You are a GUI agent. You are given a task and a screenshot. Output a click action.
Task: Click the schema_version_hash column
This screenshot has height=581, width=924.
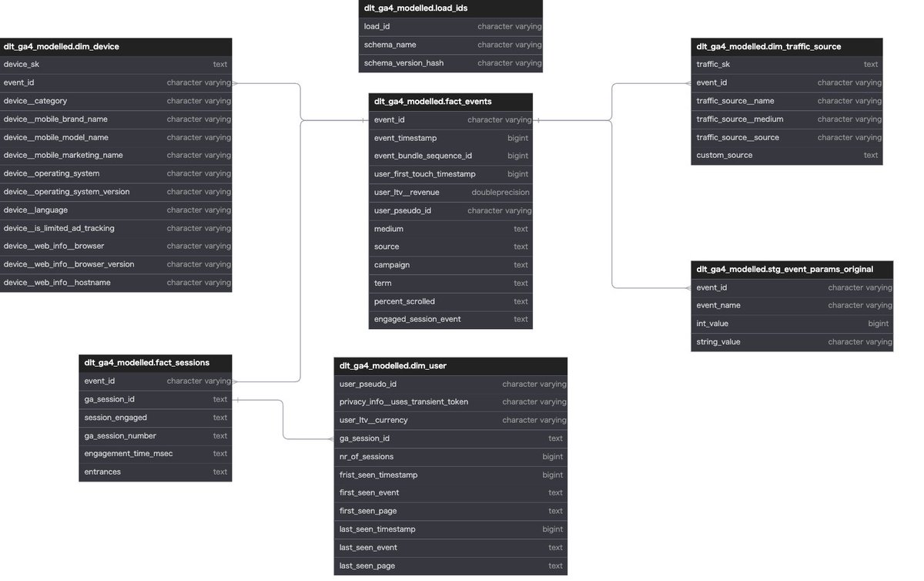450,63
